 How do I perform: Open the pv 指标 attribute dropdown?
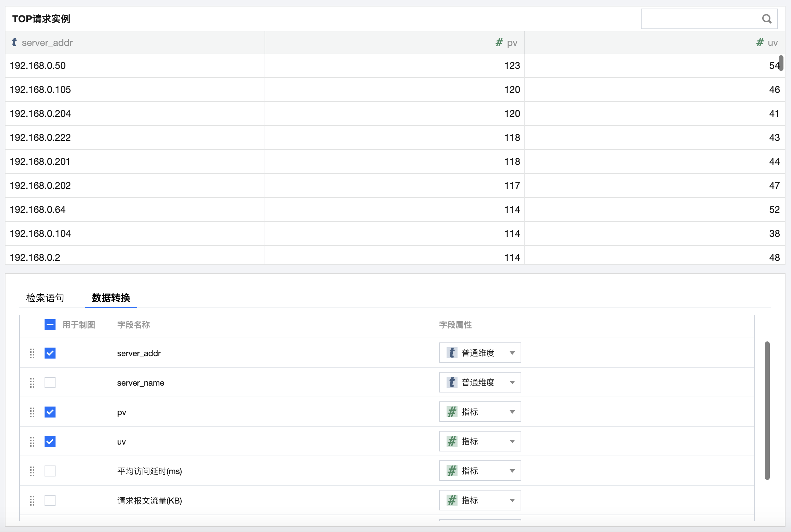(480, 412)
